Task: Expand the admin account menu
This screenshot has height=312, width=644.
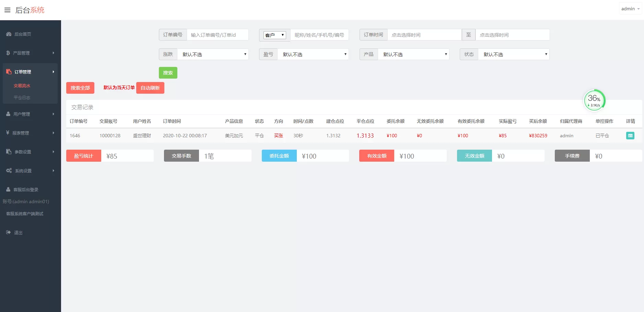Action: 630,9
